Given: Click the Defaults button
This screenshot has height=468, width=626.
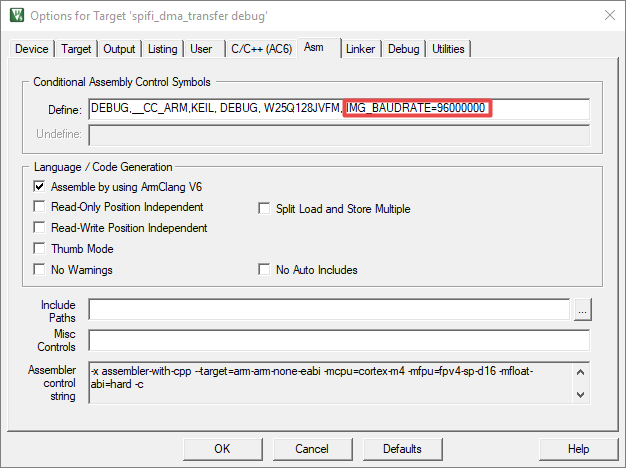Looking at the screenshot, I should coord(402,449).
